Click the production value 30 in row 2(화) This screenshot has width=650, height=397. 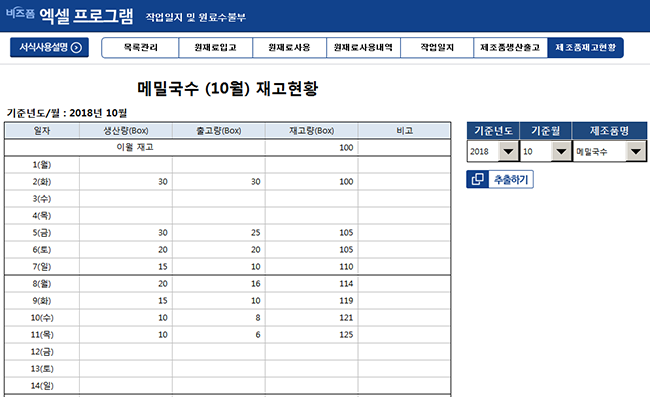(x=163, y=182)
